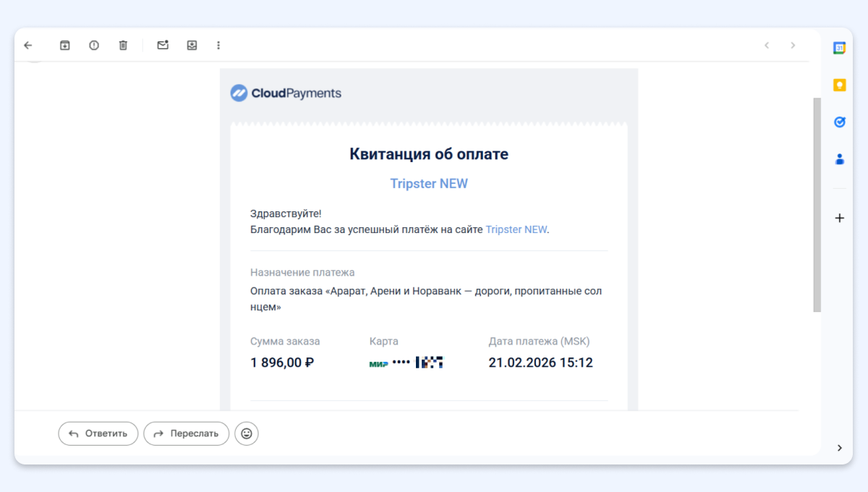
Task: Click the Move to inbox icon
Action: (192, 45)
